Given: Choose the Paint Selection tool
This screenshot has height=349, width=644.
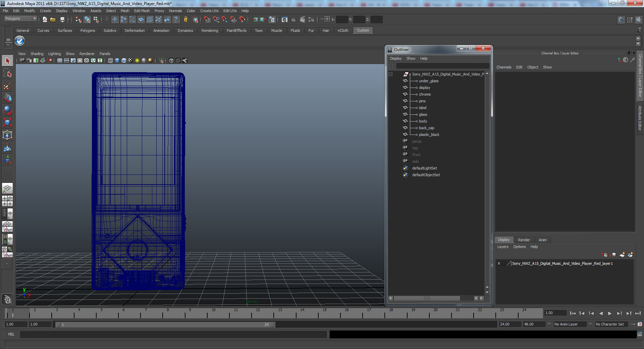Looking at the screenshot, I should click(7, 86).
